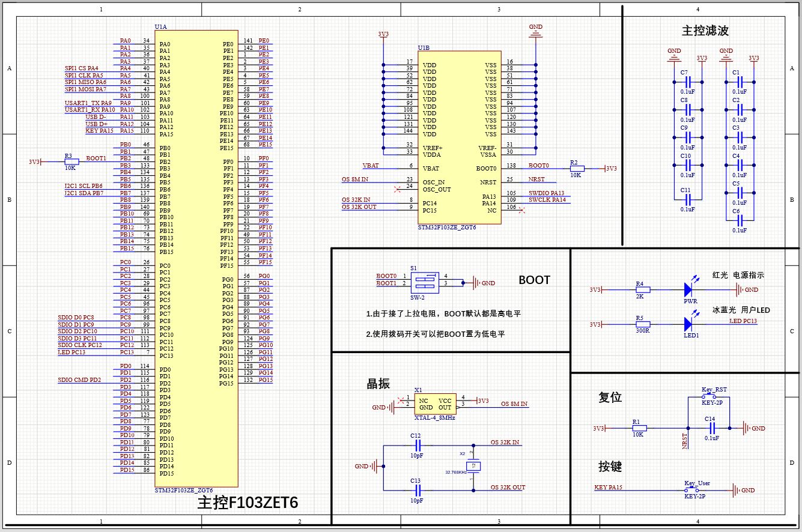Image resolution: width=802 pixels, height=532 pixels.
Task: Select capacitor C7 0.1uF
Action: pyautogui.click(x=688, y=82)
